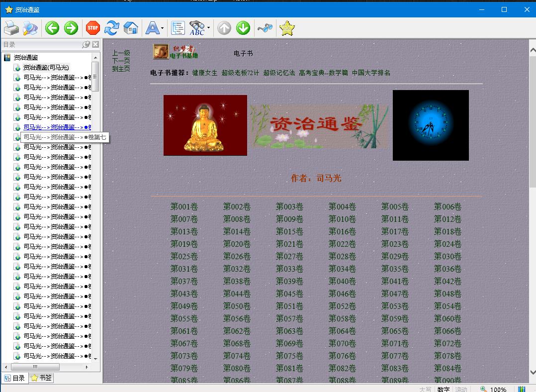The image size is (536, 392).
Task: Click the 下一页 link
Action: [x=121, y=61]
